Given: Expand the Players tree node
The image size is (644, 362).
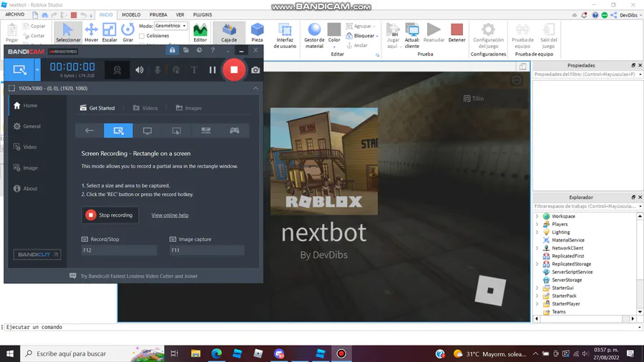Looking at the screenshot, I should point(537,224).
